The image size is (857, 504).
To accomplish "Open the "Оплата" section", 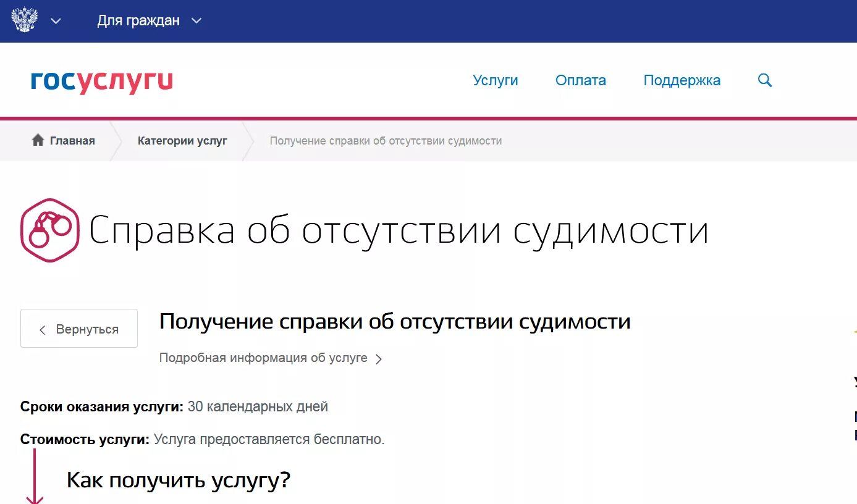I will pos(581,80).
